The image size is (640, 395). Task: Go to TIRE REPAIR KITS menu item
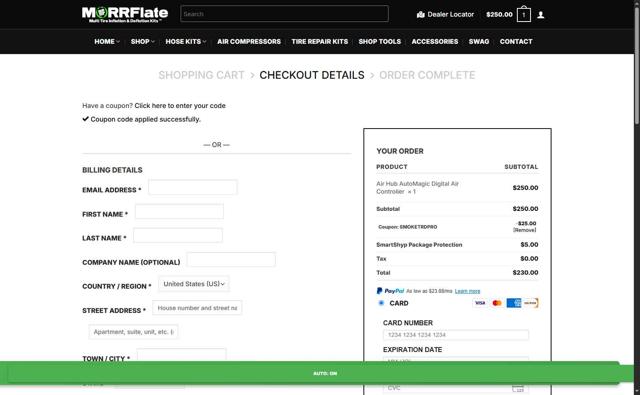click(x=320, y=41)
